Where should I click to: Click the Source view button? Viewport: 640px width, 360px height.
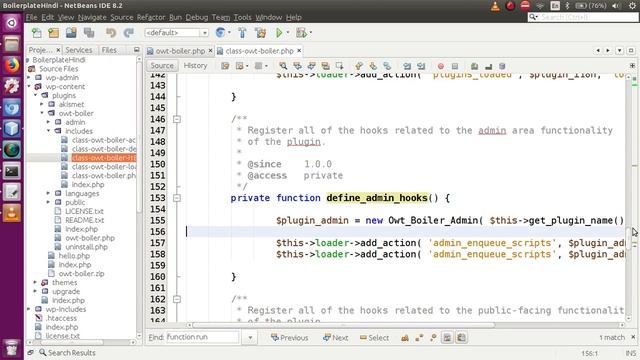click(x=162, y=65)
